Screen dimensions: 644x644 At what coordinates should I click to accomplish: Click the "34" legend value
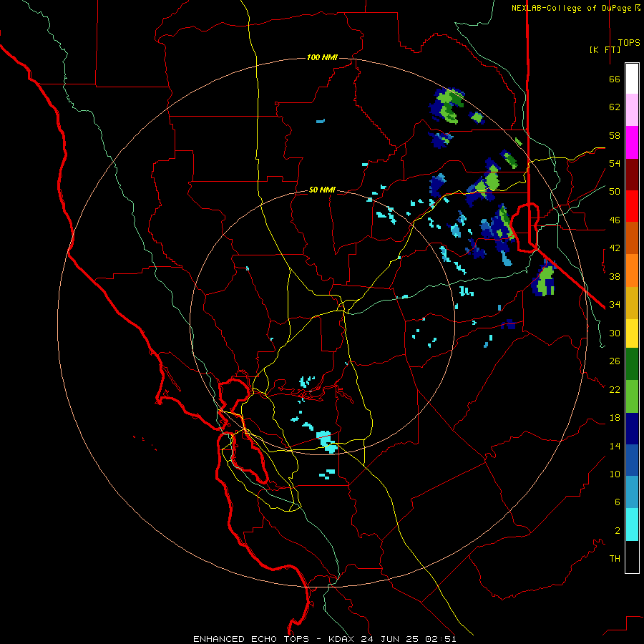click(x=615, y=305)
